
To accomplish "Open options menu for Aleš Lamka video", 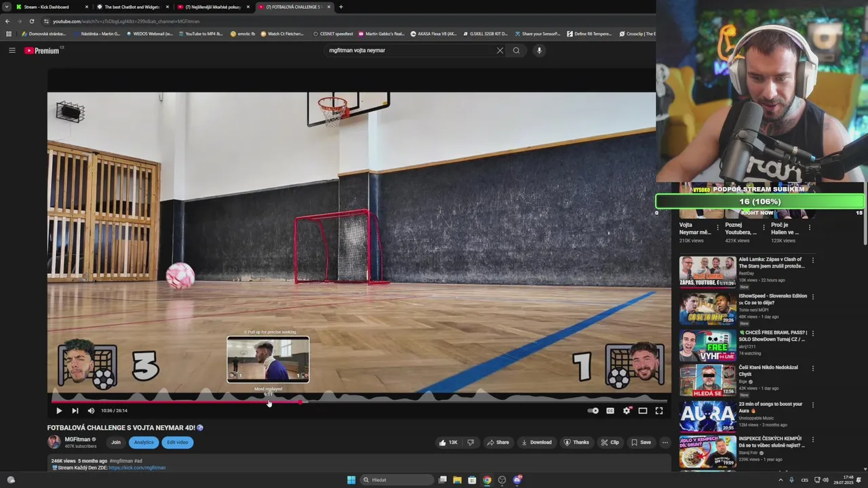I will pos(812,260).
